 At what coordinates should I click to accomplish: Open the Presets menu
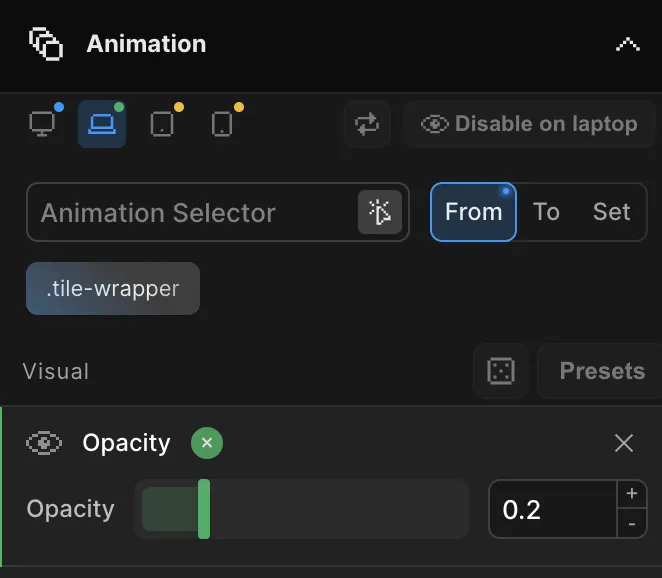(602, 371)
